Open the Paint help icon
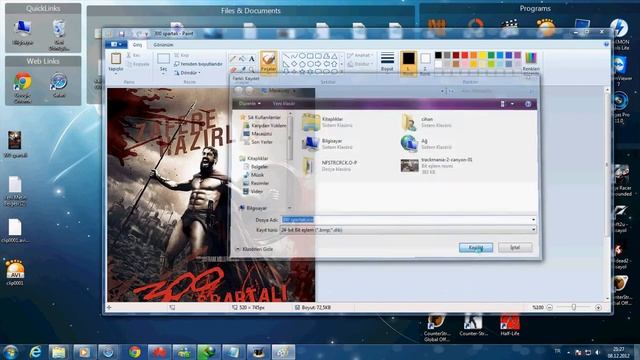 pyautogui.click(x=606, y=44)
